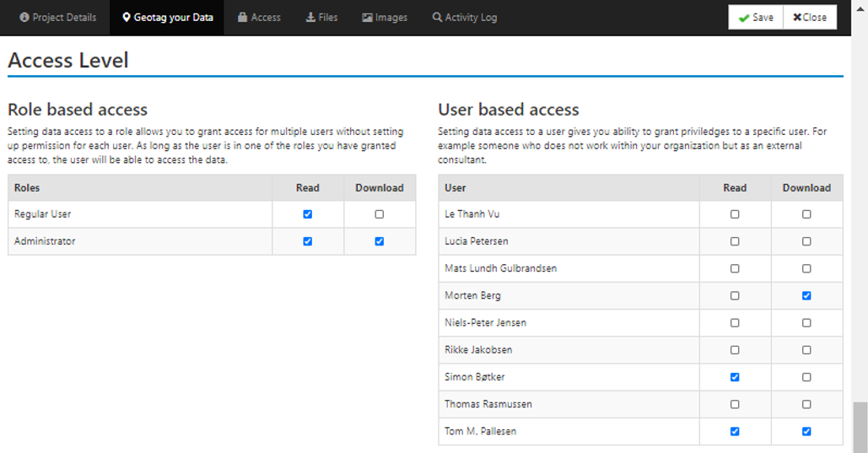Viewport: 868px width, 453px height.
Task: Click the page scrollbar thumb
Action: coord(860,428)
